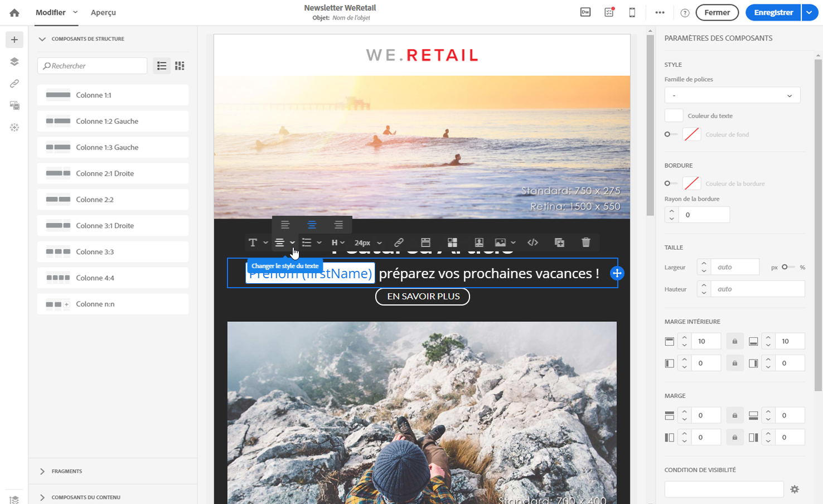The height and width of the screenshot is (504, 823).
Task: Click the Enregistrer button
Action: click(x=773, y=12)
